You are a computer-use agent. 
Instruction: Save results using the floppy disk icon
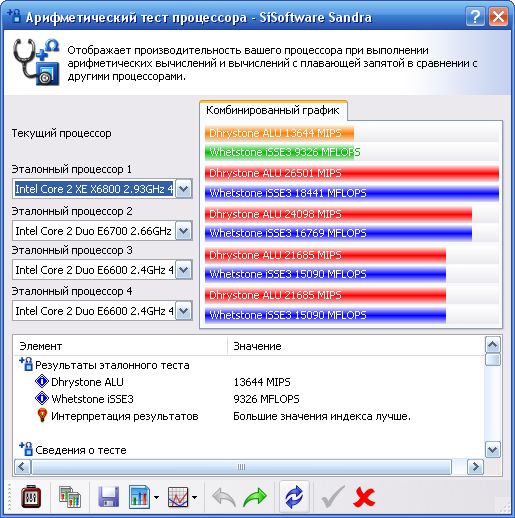point(109,497)
